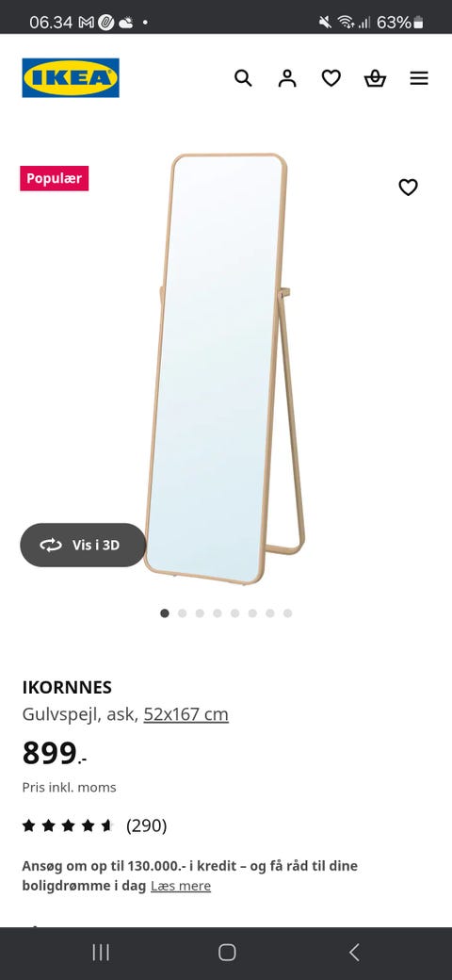Image resolution: width=452 pixels, height=980 pixels.
Task: Open the user account profile icon
Action: [287, 78]
